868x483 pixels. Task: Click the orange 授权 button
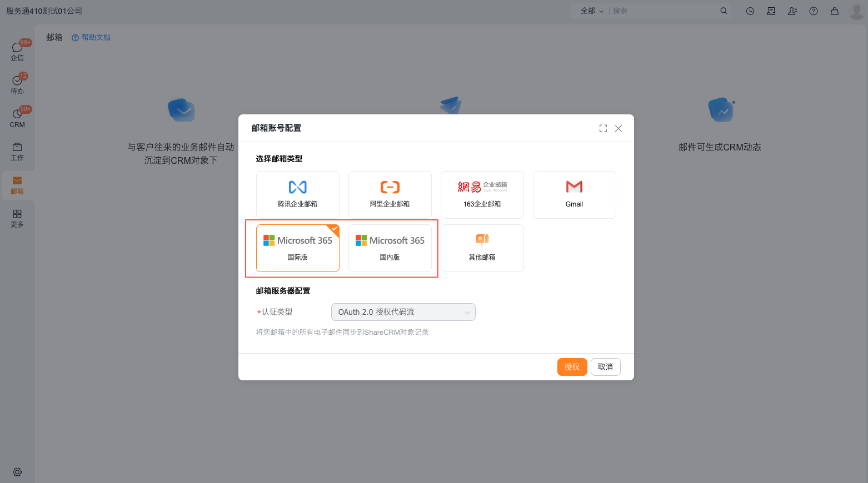[572, 367]
